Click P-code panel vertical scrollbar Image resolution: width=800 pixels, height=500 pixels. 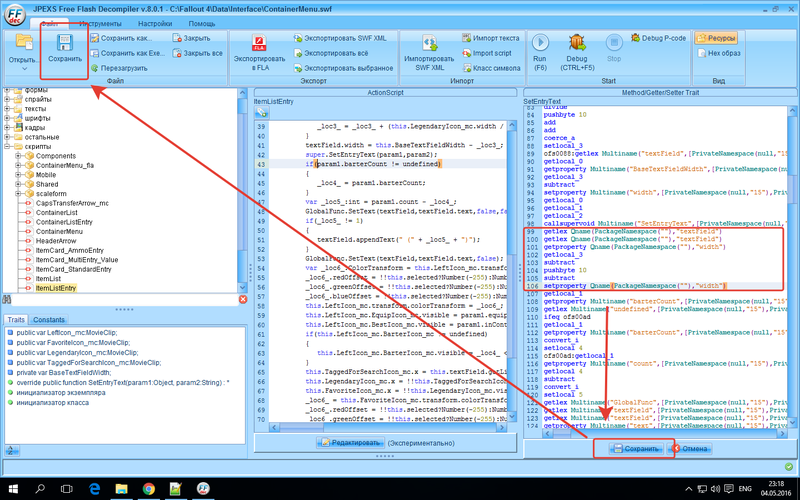point(792,268)
